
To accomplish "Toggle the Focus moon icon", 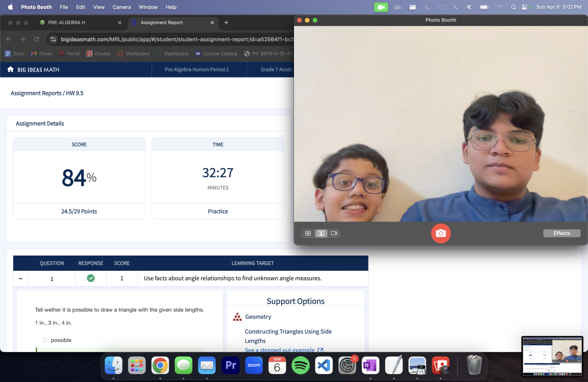I will (427, 7).
